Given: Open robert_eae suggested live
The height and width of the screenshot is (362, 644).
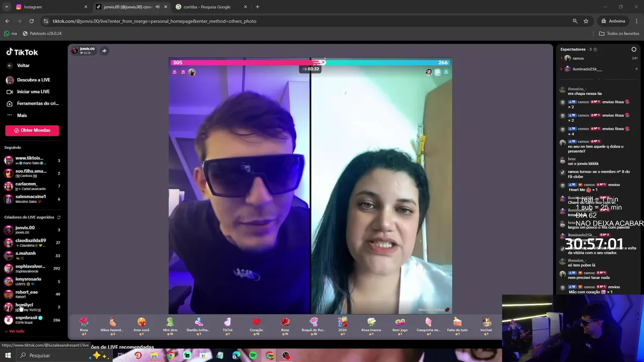Looking at the screenshot, I should click(x=32, y=294).
